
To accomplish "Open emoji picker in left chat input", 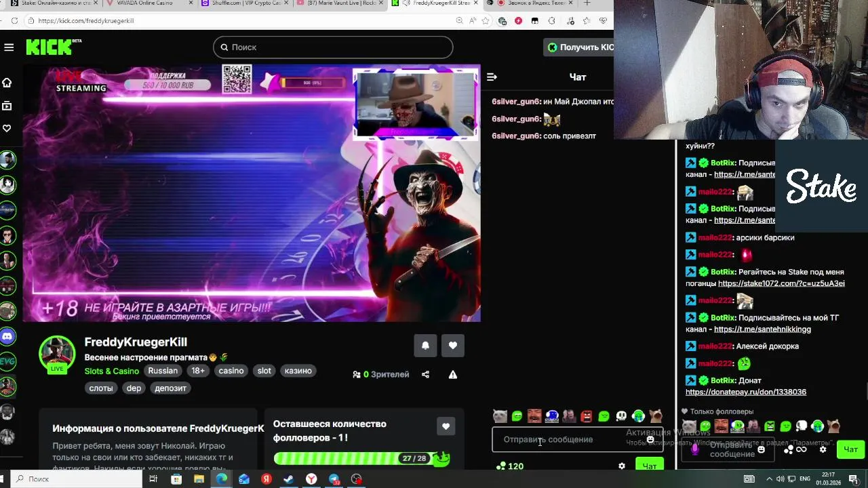I will pos(650,440).
